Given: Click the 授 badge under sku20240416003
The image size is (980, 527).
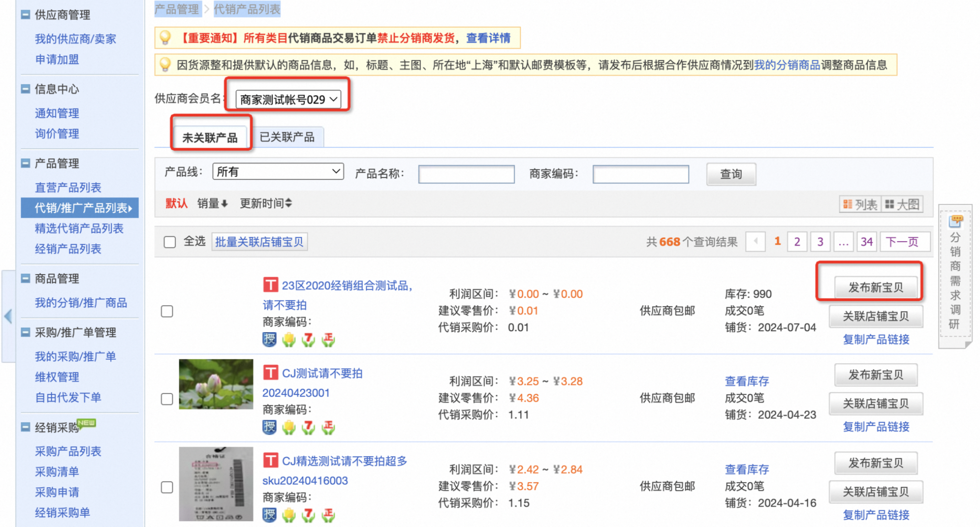Looking at the screenshot, I should click(270, 515).
